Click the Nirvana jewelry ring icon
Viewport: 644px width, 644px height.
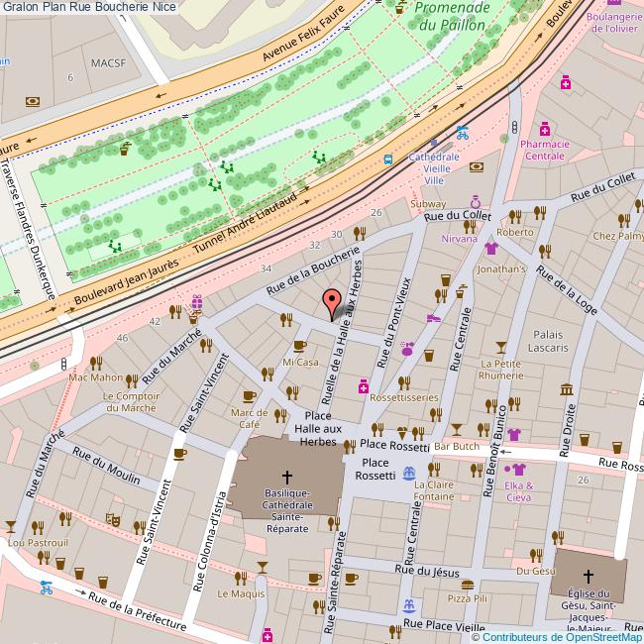click(475, 202)
